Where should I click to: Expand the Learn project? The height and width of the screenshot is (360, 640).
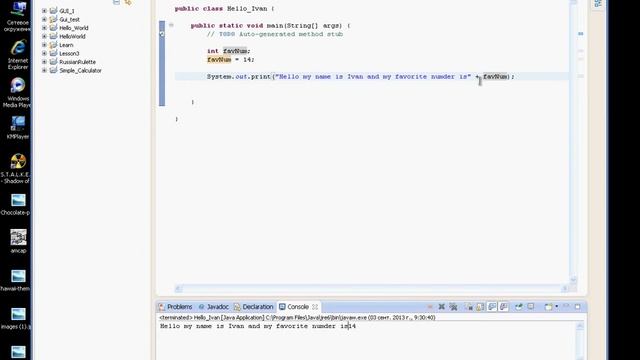[x=44, y=45]
